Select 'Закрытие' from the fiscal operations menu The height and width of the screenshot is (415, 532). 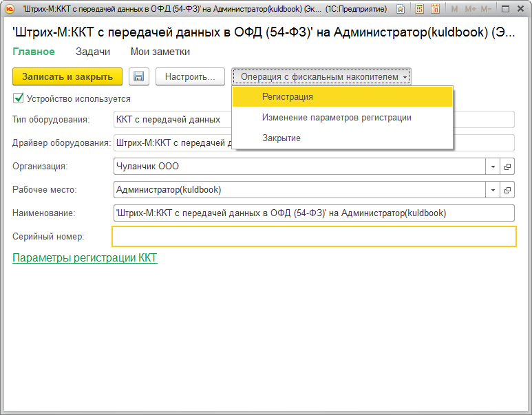click(281, 138)
